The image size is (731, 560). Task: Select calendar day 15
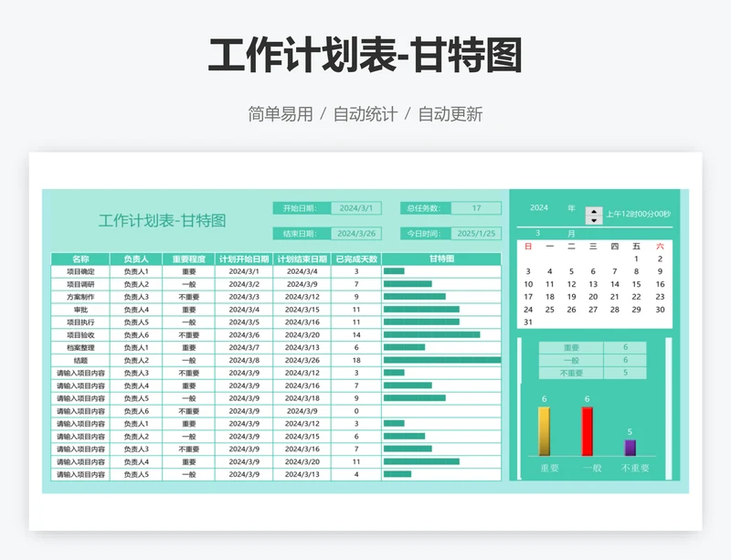pyautogui.click(x=636, y=284)
